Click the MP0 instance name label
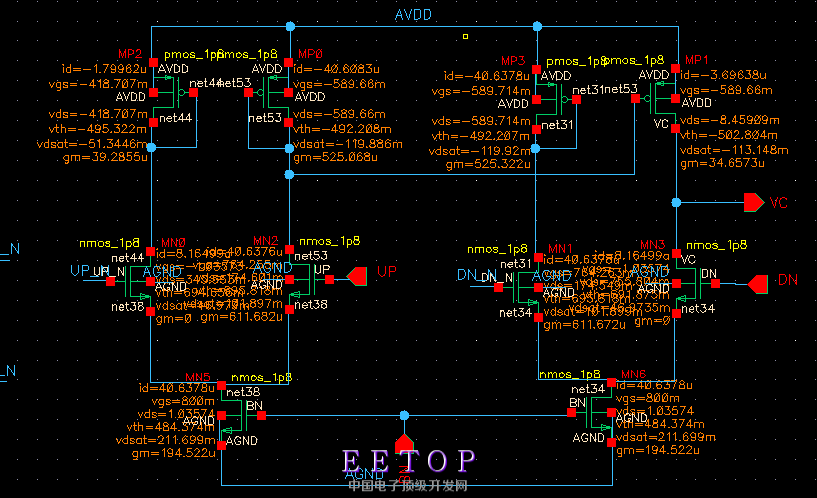Screen dimensions: 817x498 point(311,54)
